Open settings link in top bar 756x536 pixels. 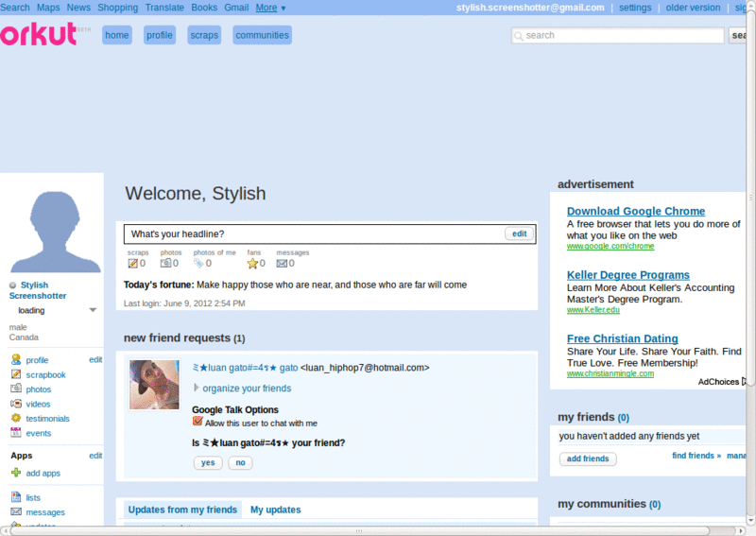[635, 8]
